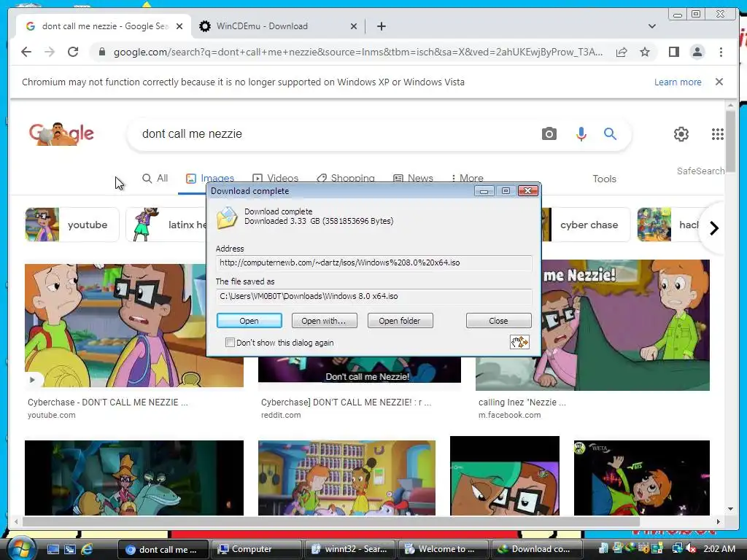
Task: Click the Google search text box
Action: coord(333,134)
